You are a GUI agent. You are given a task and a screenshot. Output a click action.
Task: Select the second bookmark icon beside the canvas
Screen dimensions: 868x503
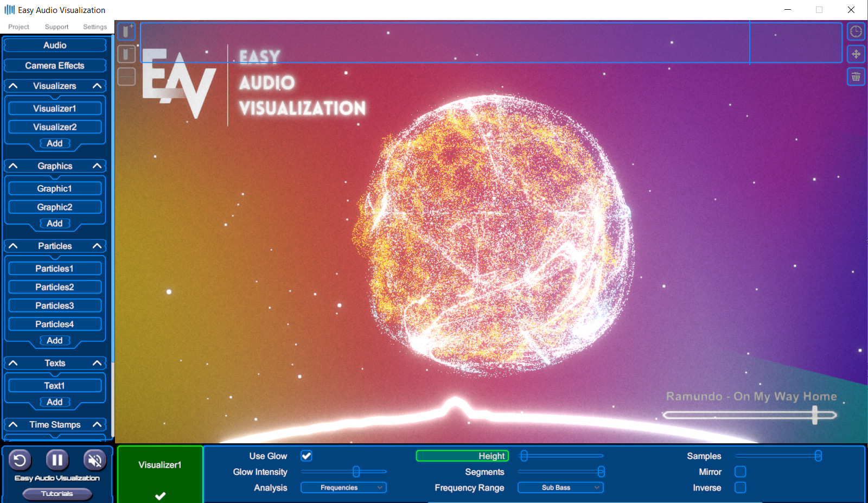[x=126, y=54]
